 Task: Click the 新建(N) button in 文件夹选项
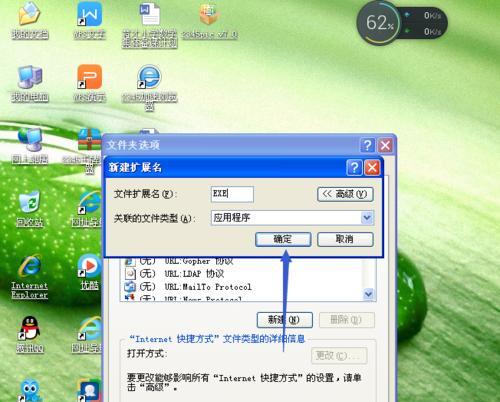285,320
